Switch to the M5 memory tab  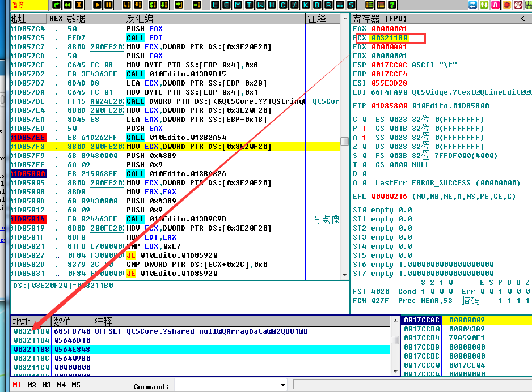[76, 385]
